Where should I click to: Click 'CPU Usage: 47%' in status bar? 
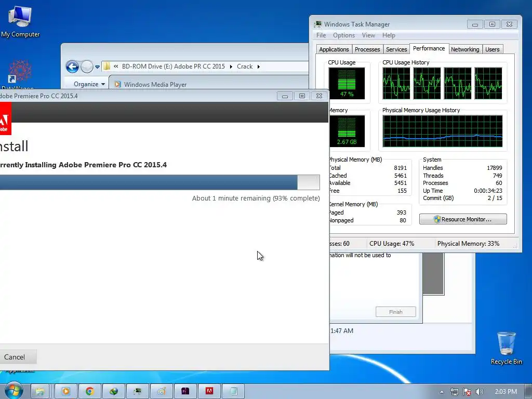[392, 244]
